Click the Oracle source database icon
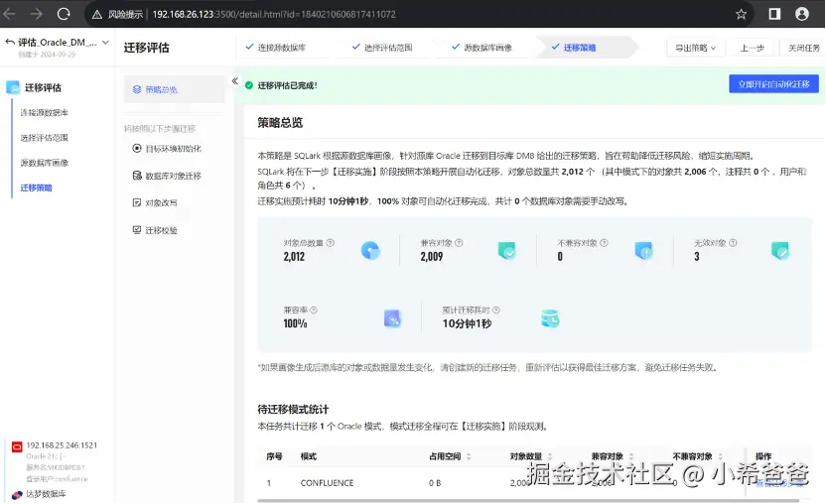Viewport: 826px width, 504px height. click(17, 447)
